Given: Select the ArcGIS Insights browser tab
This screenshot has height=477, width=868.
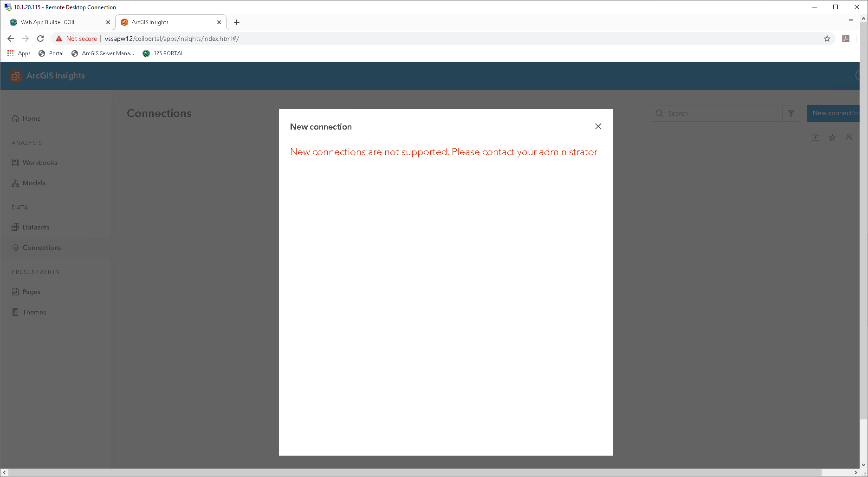Looking at the screenshot, I should pyautogui.click(x=171, y=22).
